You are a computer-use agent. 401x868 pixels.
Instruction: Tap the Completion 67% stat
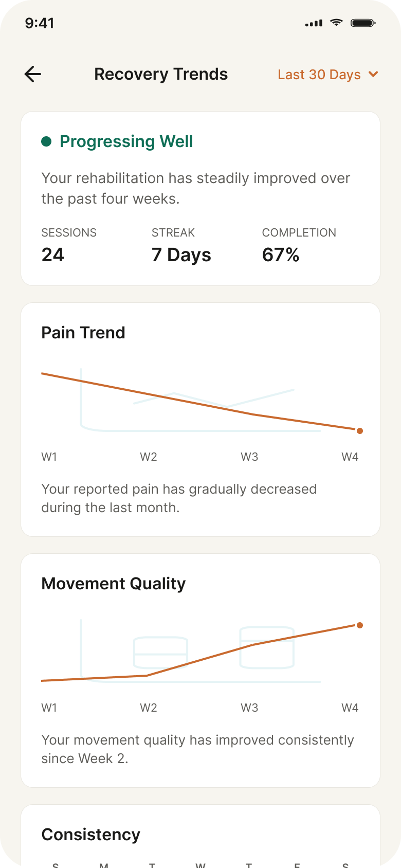pos(299,246)
